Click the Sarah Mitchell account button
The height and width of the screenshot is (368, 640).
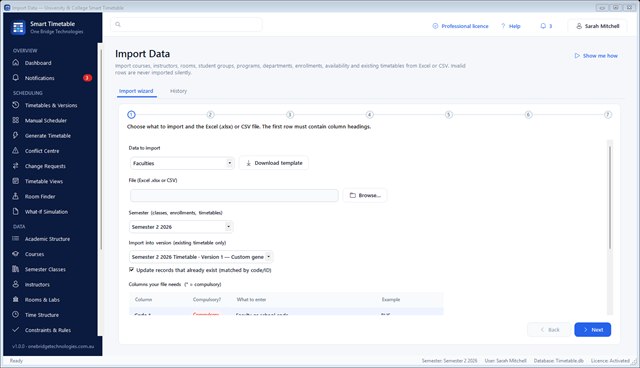click(598, 26)
